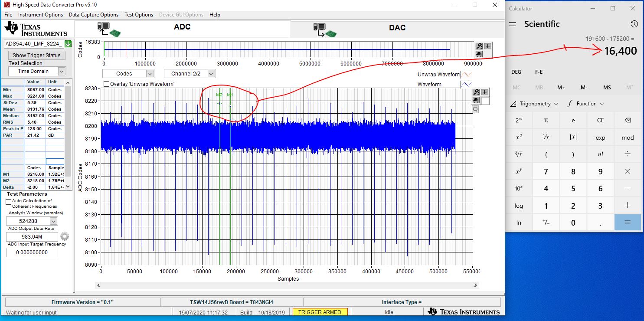Select the crosshair cursor tool on the overview graph

pyautogui.click(x=487, y=46)
